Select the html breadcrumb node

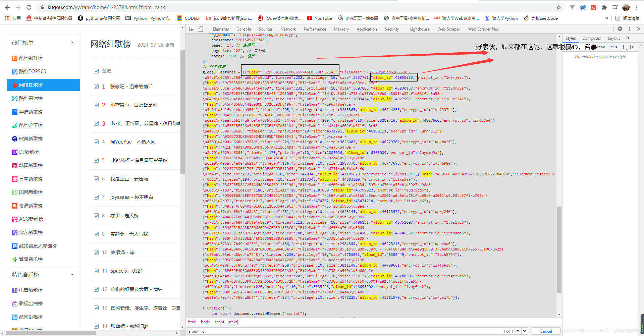(192, 322)
